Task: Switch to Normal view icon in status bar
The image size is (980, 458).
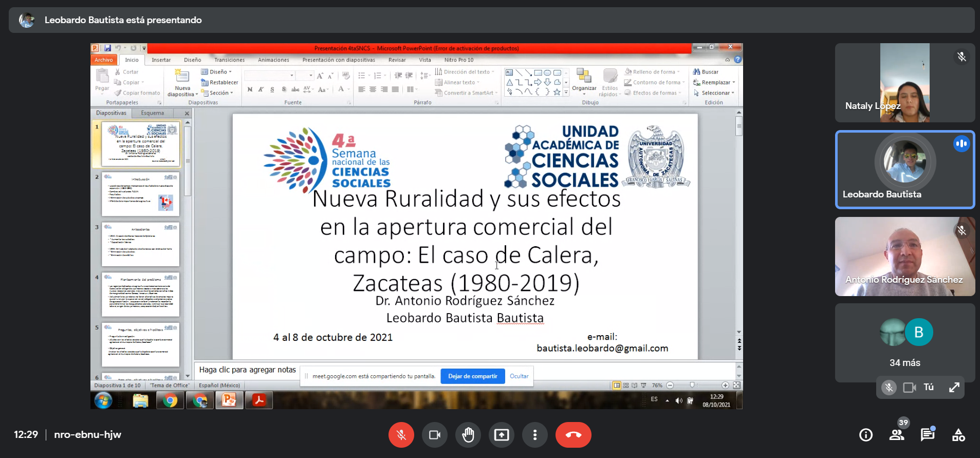Action: click(617, 385)
